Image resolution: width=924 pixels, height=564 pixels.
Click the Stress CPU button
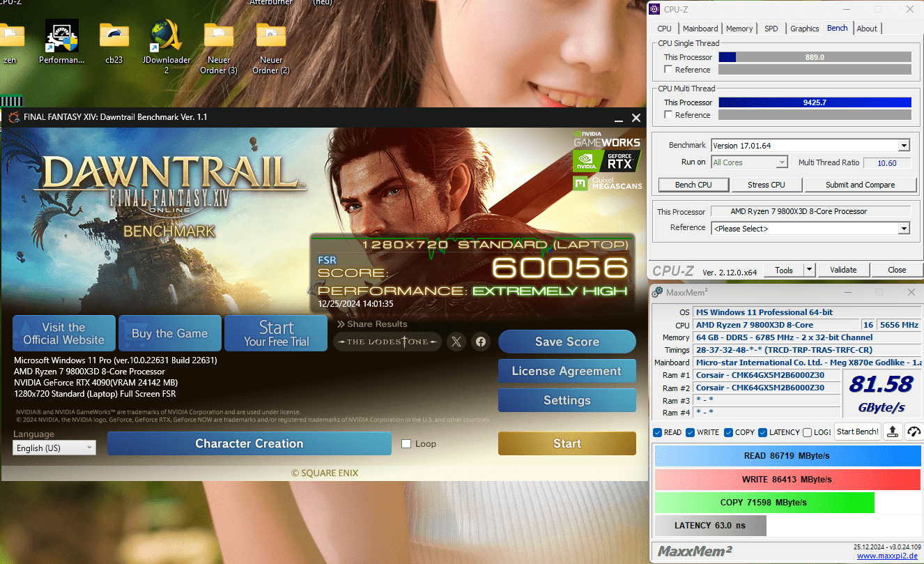tap(767, 185)
